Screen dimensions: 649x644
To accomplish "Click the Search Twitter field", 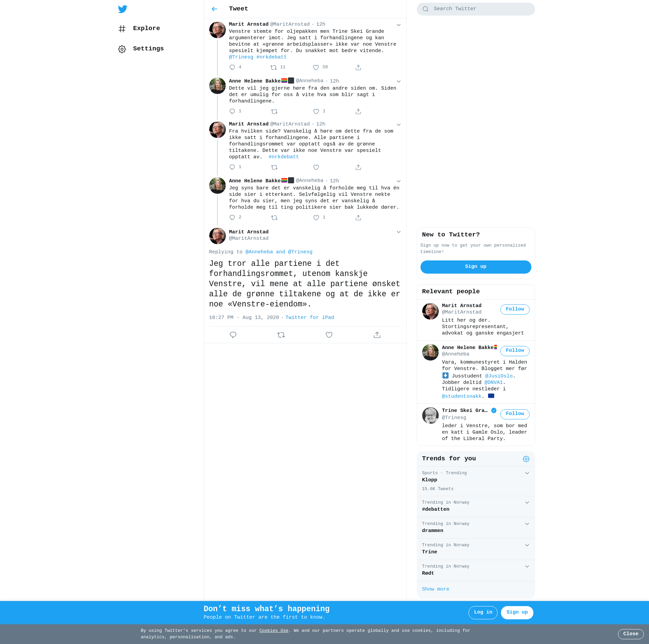I will (480, 9).
